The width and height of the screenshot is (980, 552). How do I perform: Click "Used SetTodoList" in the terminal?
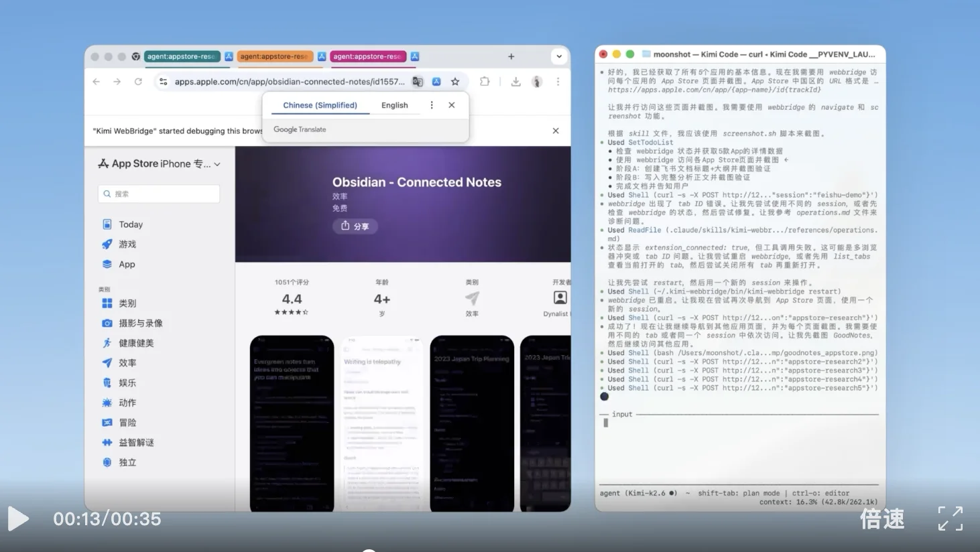[640, 142]
